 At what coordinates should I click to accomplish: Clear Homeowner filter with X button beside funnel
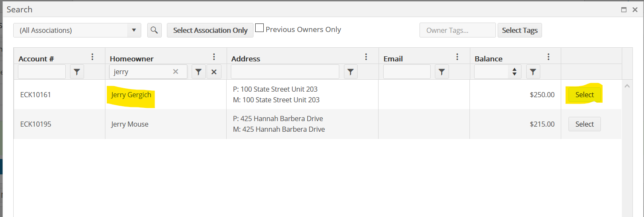(214, 72)
